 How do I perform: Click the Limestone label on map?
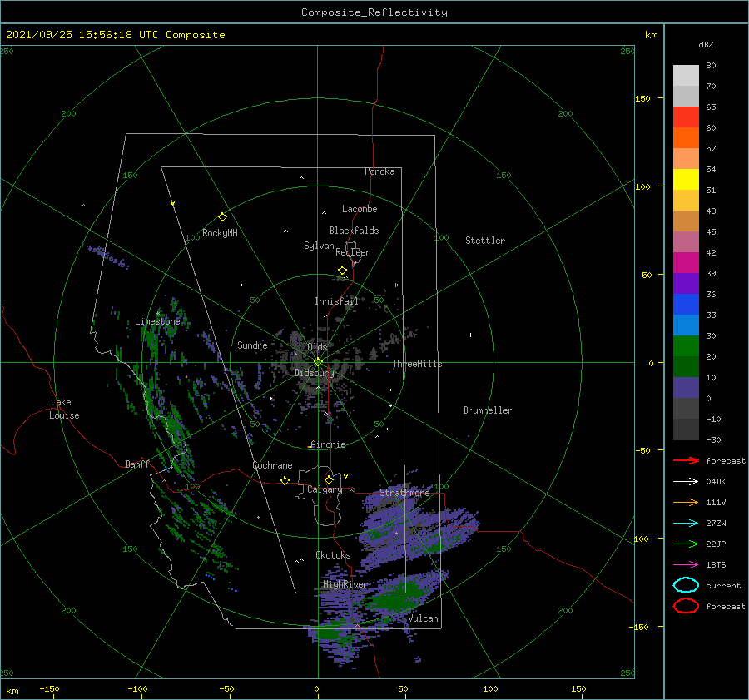pyautogui.click(x=157, y=321)
